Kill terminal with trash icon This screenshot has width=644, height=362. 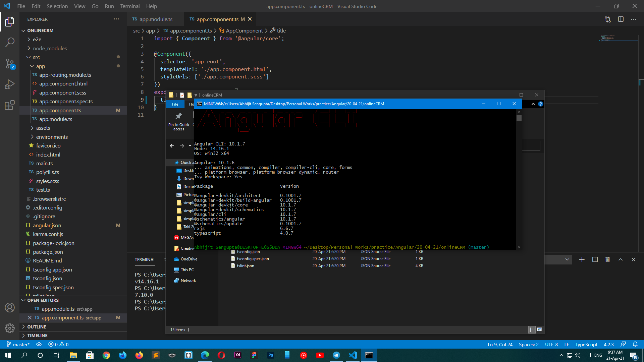tap(607, 259)
